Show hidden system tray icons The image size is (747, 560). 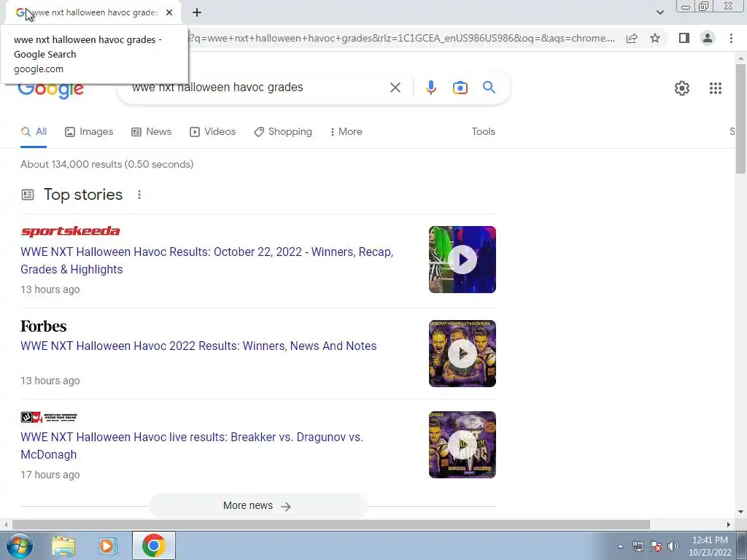click(x=620, y=546)
